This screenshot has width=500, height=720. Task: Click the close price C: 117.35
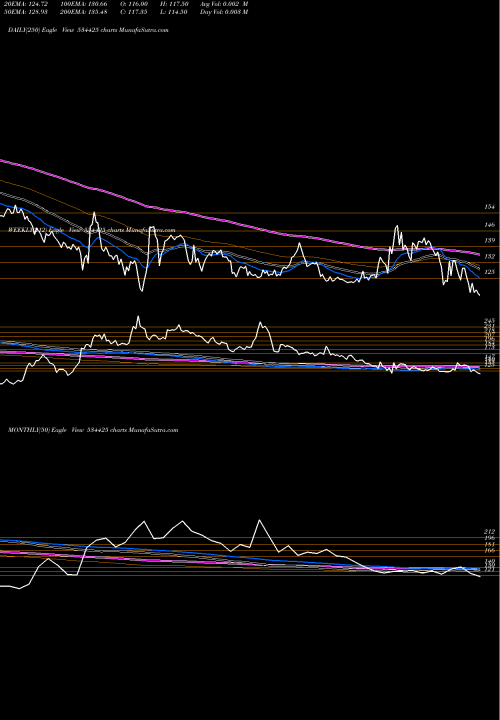(x=135, y=12)
